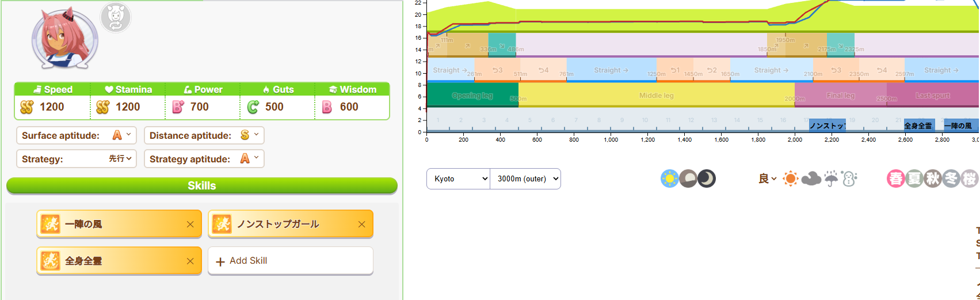Click the corner 2 segment near 1450m
This screenshot has height=300, width=980.
[x=712, y=70]
